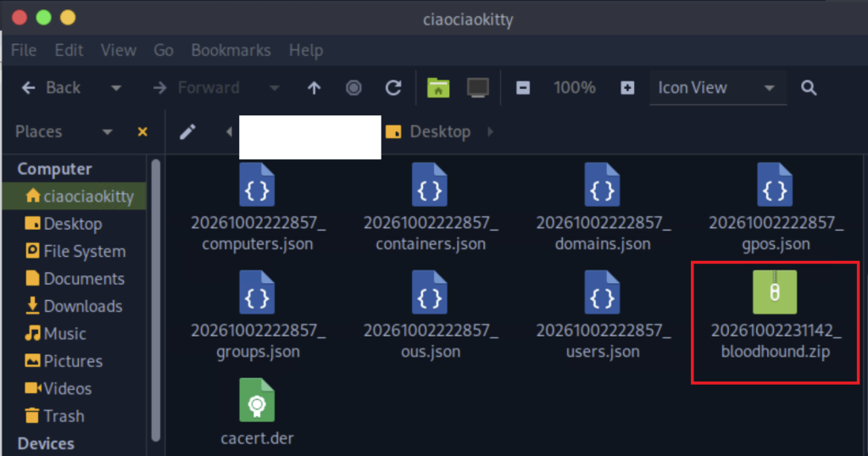This screenshot has height=456, width=868.
Task: Open the Edit menu
Action: point(69,50)
